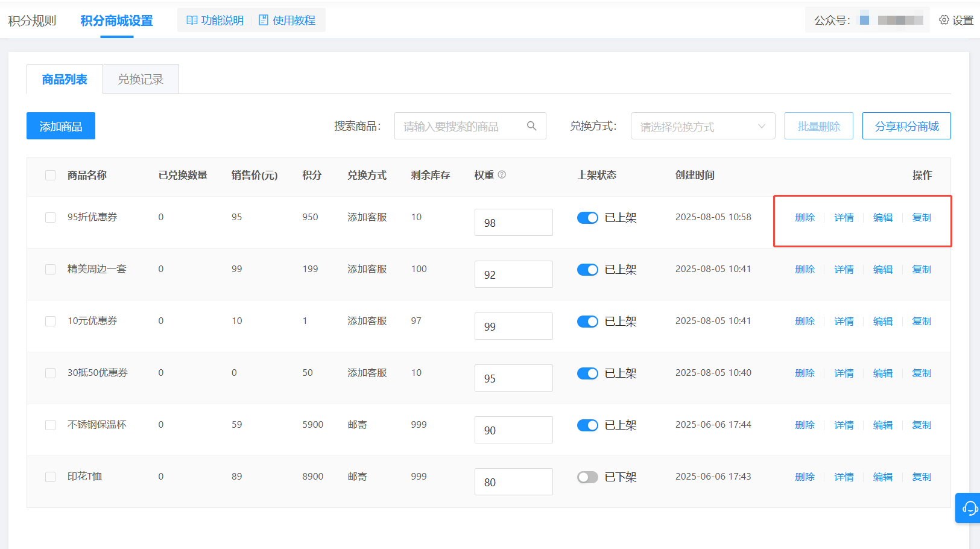Open settings gear at top right
980x549 pixels.
click(x=956, y=20)
